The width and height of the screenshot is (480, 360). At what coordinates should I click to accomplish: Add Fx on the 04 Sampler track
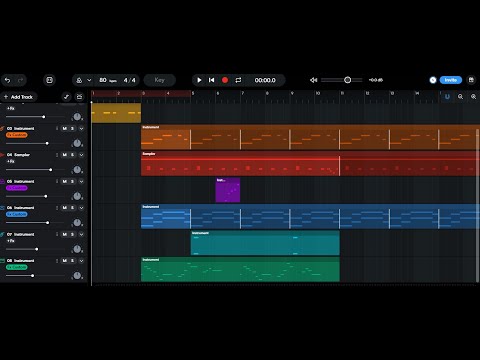(x=11, y=161)
